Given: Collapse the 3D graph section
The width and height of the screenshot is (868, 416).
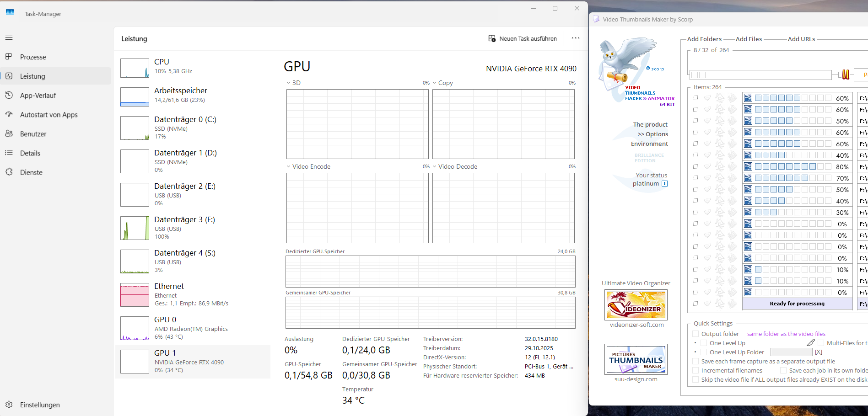Looking at the screenshot, I should 288,83.
